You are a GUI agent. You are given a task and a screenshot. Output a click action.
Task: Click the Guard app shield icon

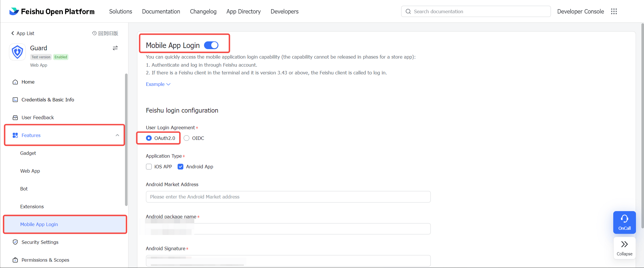click(18, 52)
